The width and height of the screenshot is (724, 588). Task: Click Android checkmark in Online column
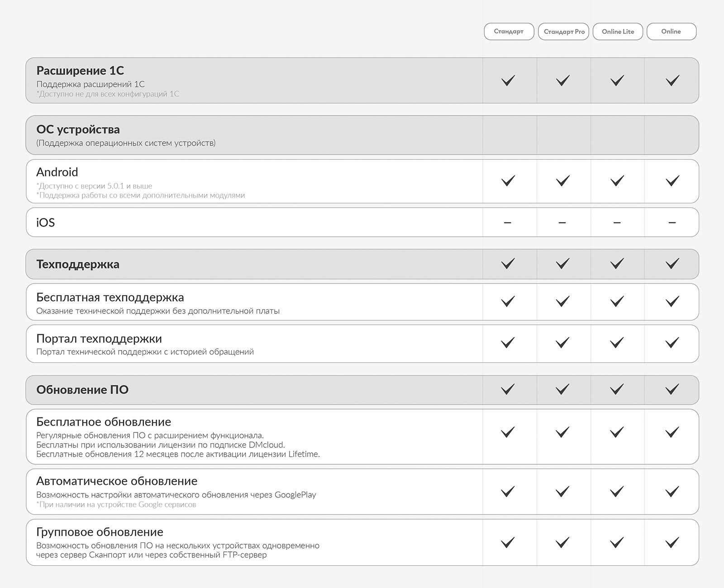pos(672,181)
